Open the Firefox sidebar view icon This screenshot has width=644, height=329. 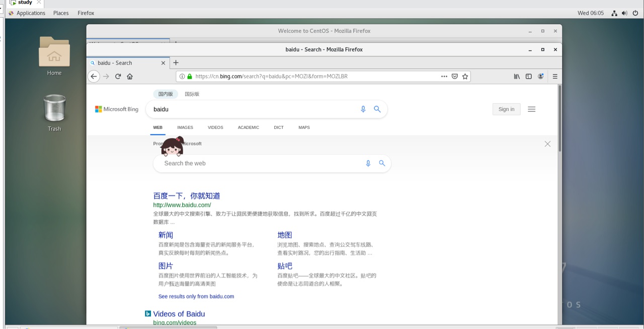point(528,76)
